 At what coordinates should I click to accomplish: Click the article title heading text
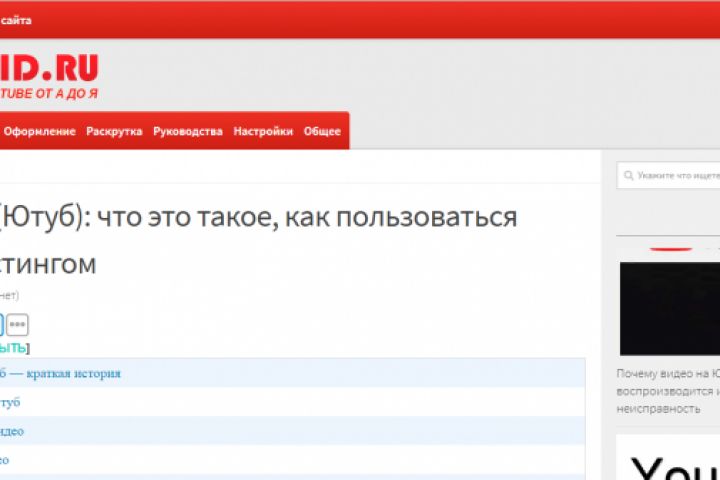258,239
